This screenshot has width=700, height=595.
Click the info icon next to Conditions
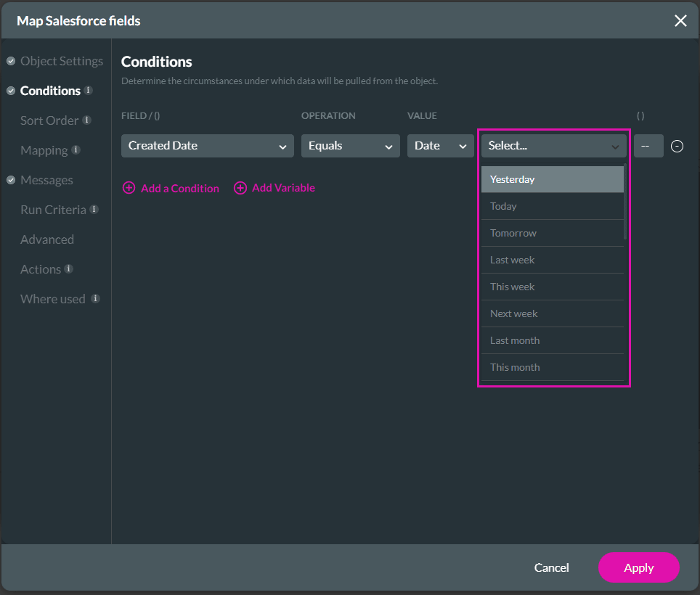[89, 91]
